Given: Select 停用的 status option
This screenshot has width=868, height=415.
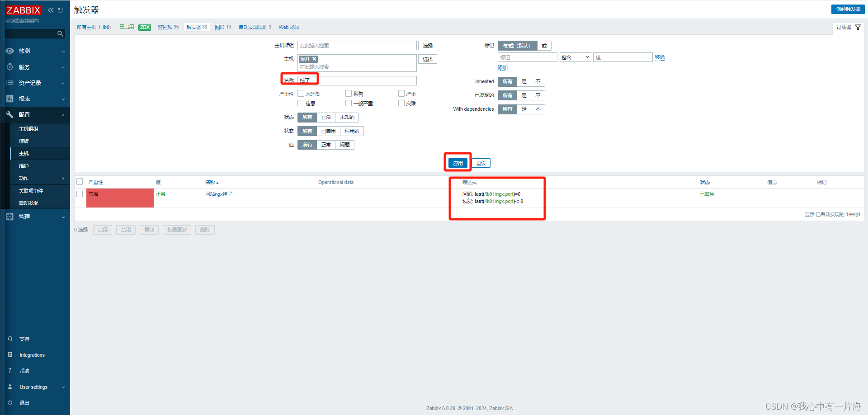Looking at the screenshot, I should point(352,131).
